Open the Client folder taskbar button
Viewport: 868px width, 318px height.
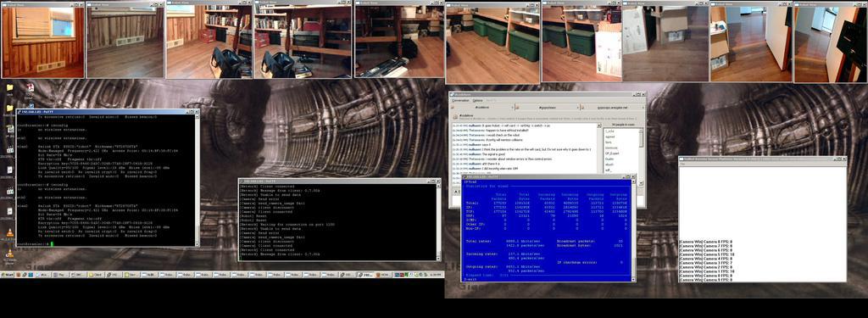96,275
